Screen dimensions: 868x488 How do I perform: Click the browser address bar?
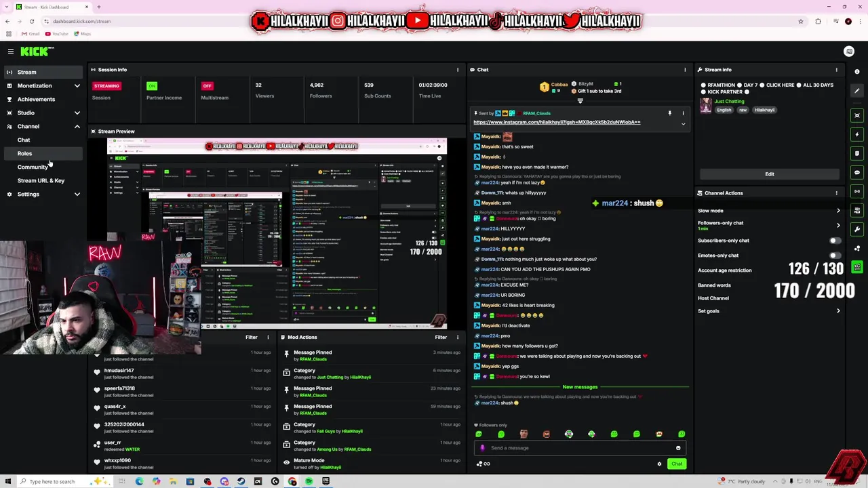[x=420, y=21]
